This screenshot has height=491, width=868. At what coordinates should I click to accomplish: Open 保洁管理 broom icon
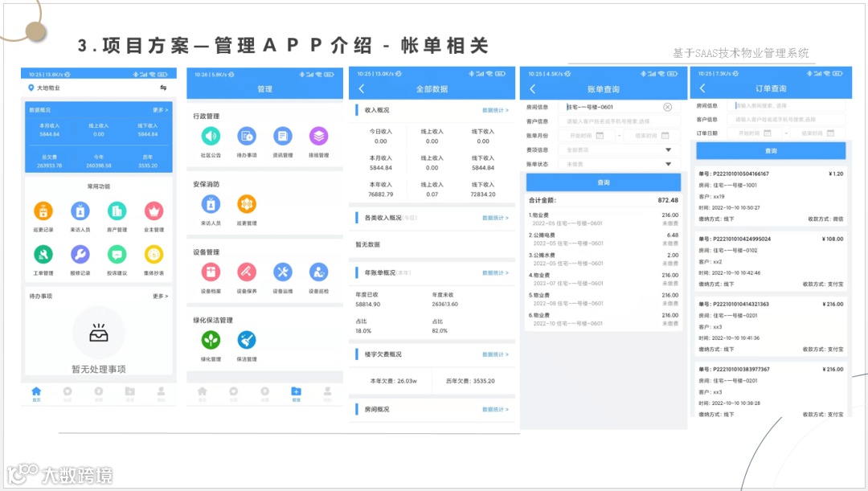click(247, 340)
